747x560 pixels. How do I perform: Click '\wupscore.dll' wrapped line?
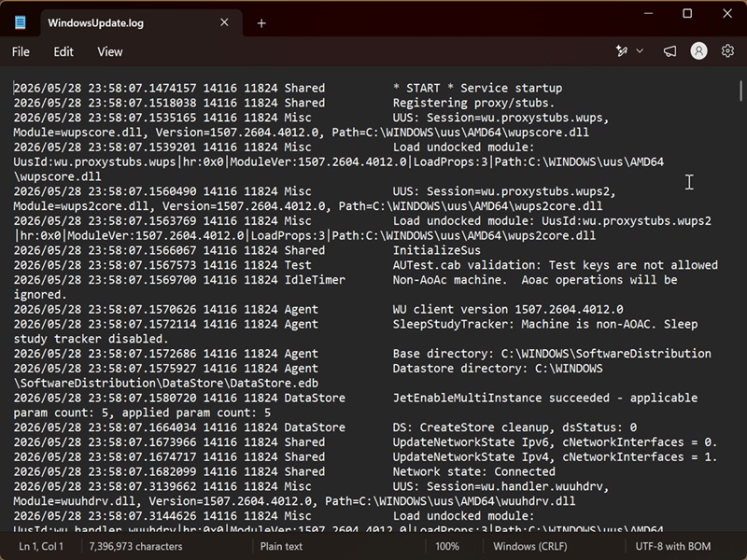point(57,176)
